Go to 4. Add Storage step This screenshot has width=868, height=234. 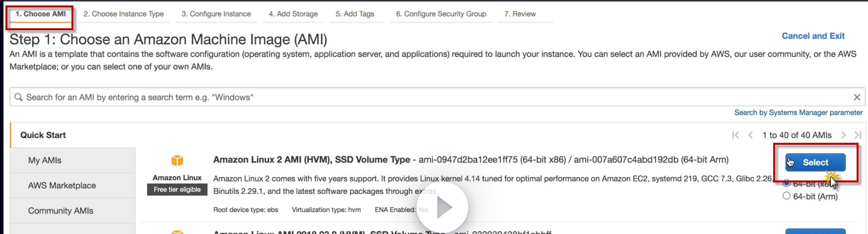tap(293, 14)
